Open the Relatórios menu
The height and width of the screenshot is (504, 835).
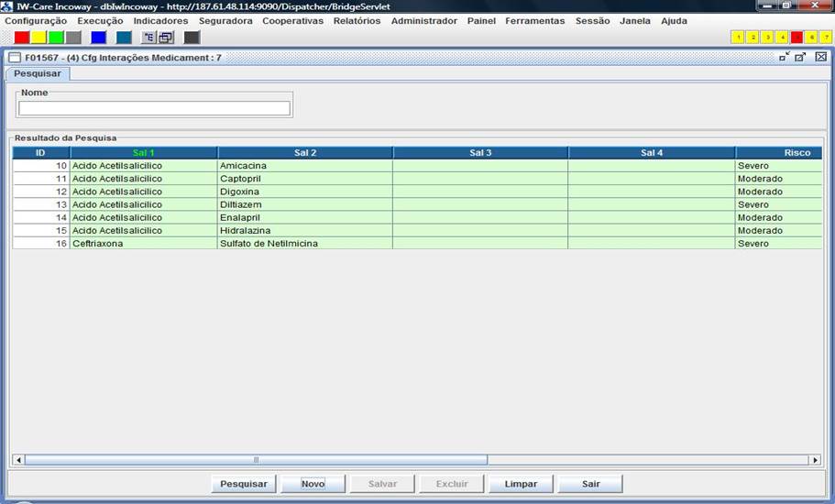click(x=357, y=20)
